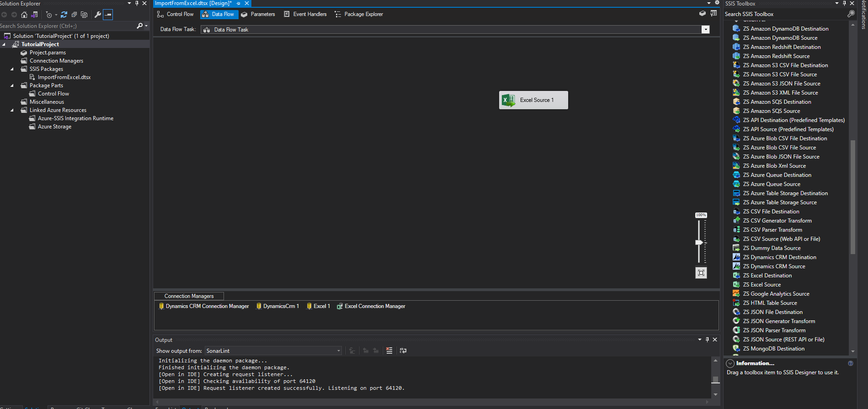Select Excel Connection Manager item
This screenshot has width=868, height=409.
point(371,306)
